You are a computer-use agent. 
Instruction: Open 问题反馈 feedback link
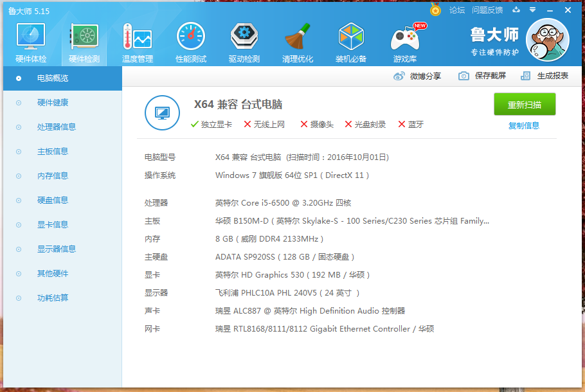(487, 10)
